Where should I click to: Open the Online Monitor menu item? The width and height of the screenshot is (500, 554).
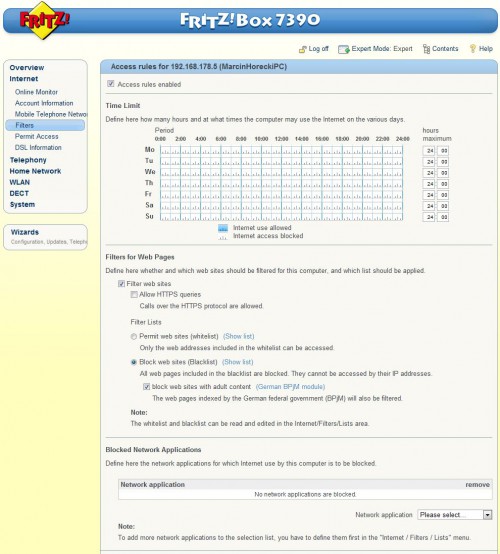[36, 92]
